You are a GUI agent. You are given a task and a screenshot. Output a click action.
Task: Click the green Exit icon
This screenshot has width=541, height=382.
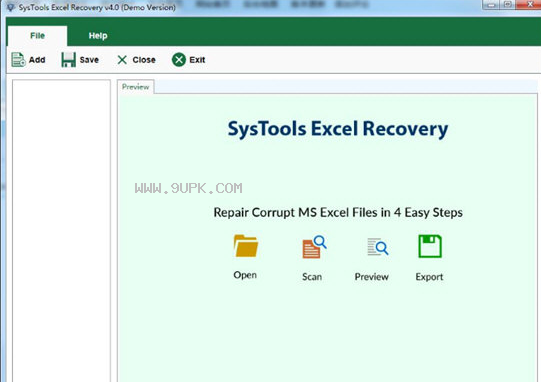tap(179, 60)
